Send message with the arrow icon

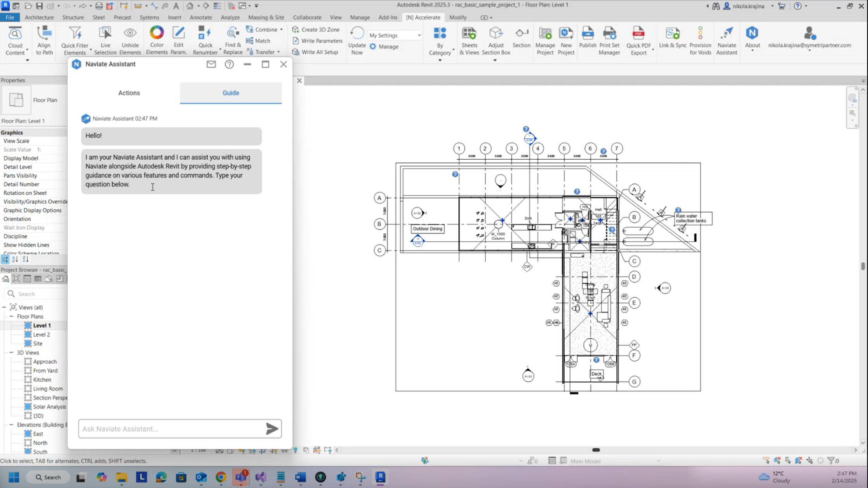click(272, 429)
